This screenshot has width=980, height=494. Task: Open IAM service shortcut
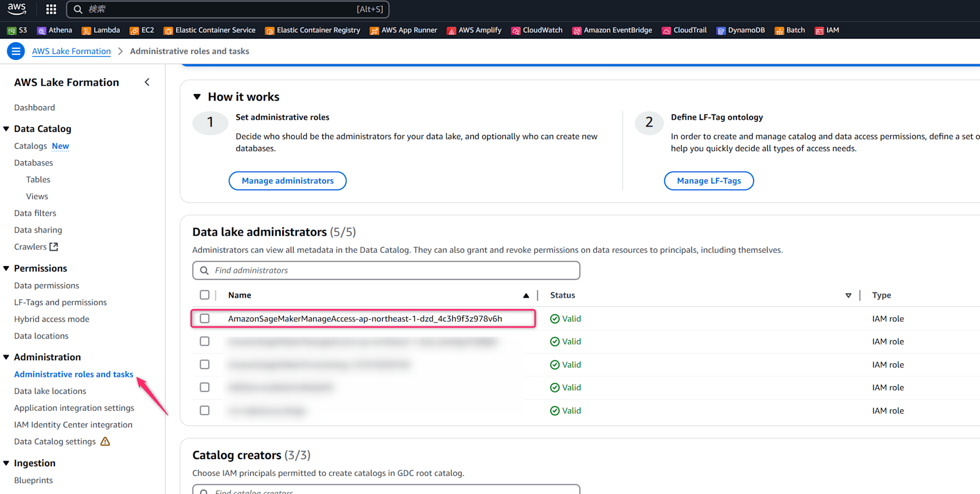[827, 30]
